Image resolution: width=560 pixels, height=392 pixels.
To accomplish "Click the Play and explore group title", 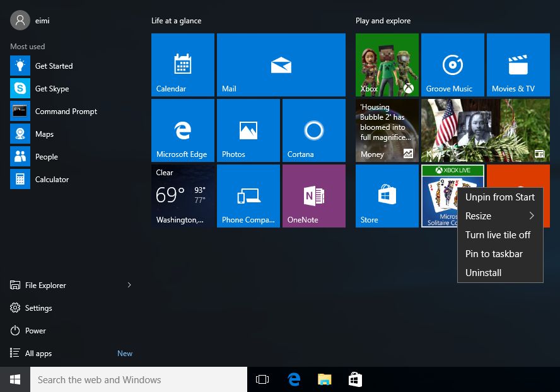I will point(383,21).
